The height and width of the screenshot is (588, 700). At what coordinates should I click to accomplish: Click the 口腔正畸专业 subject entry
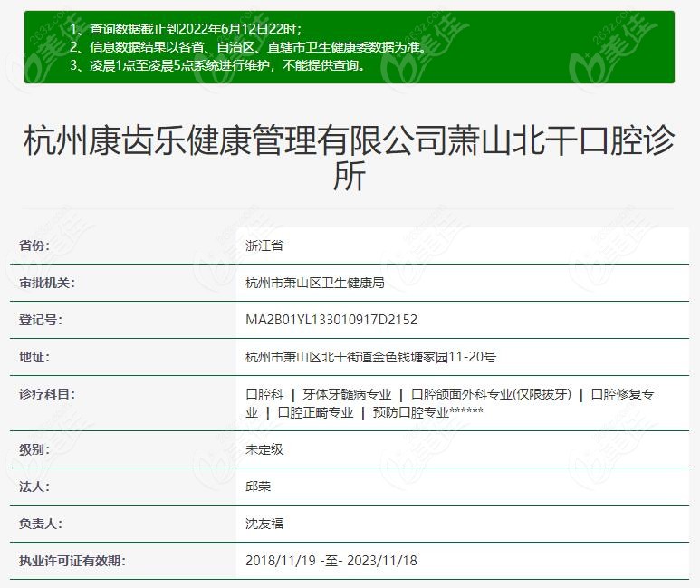pyautogui.click(x=315, y=412)
